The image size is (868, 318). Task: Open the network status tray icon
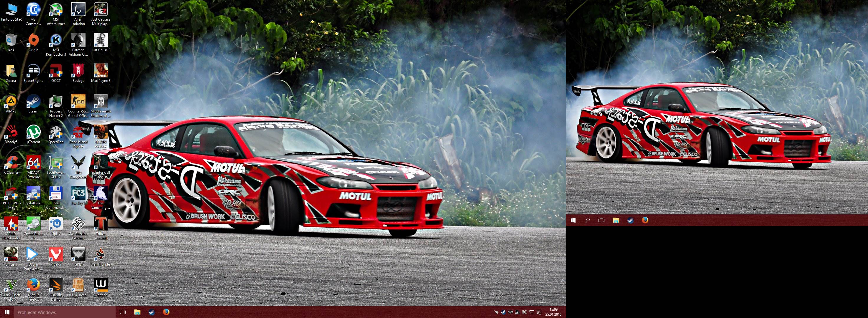532,312
